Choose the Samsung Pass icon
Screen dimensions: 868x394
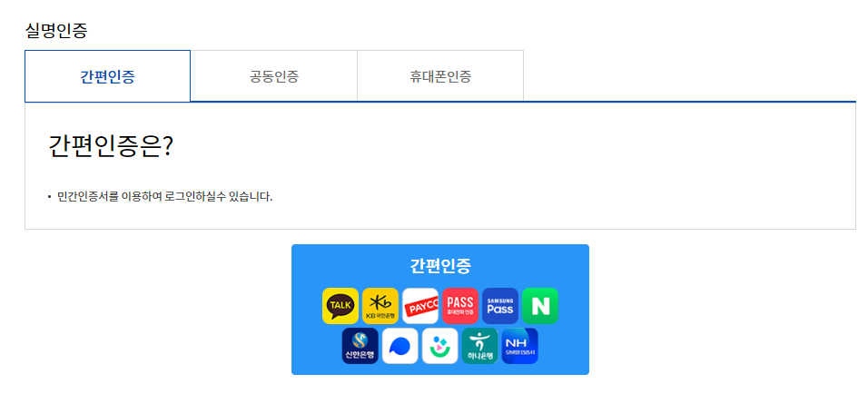pos(500,306)
